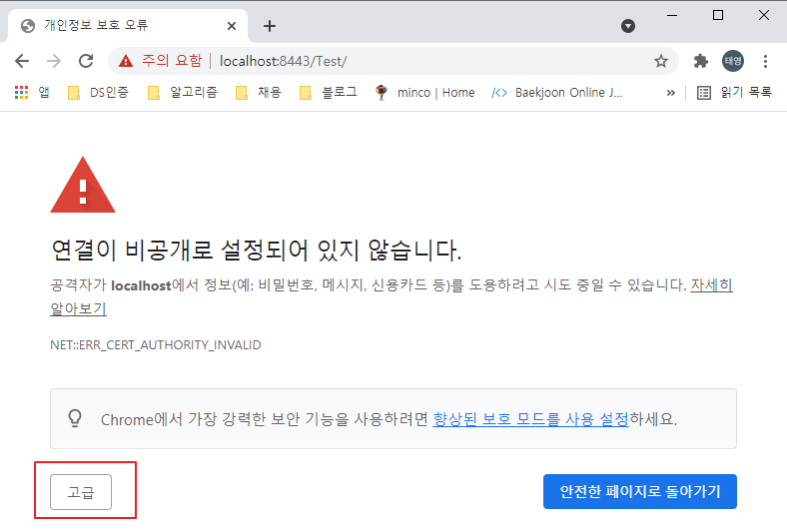Open the red warning triangle in address bar

click(x=126, y=61)
